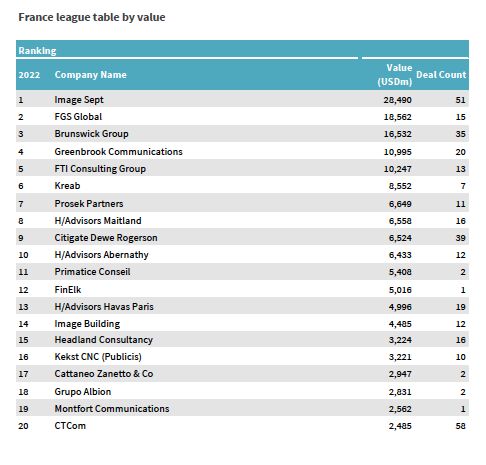
Task: Click the 2022 ranking column header
Action: coord(29,75)
